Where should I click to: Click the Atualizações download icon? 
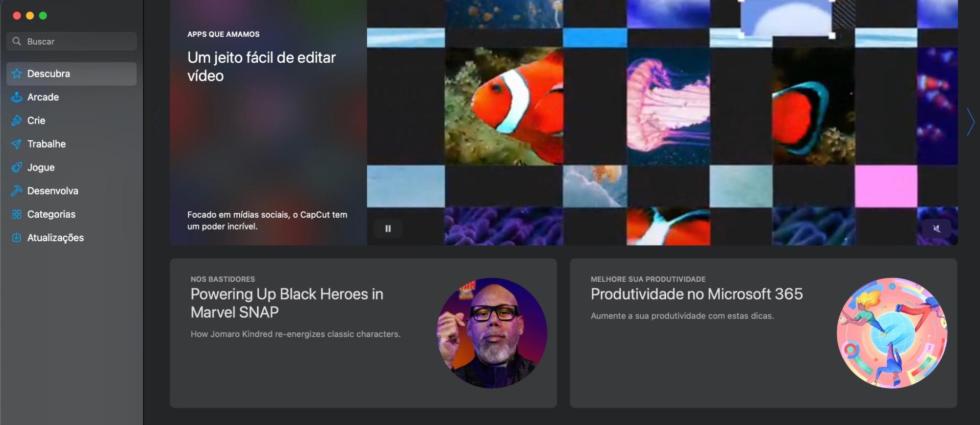click(17, 238)
